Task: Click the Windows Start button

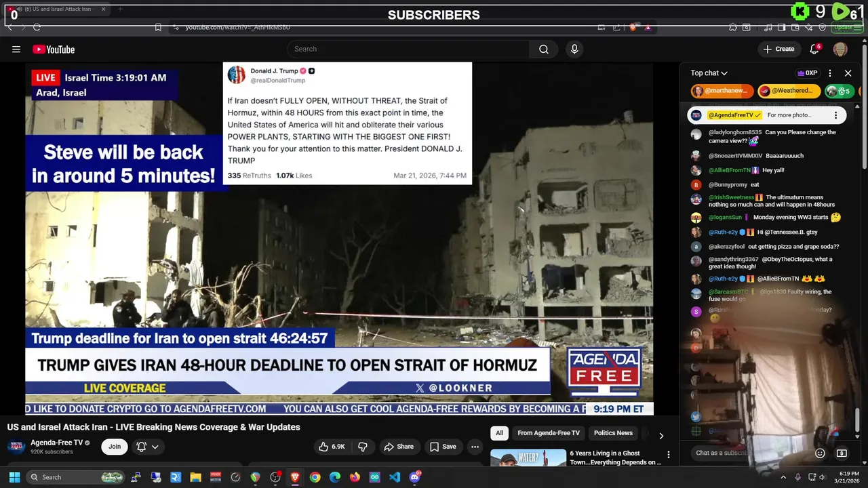Action: (x=14, y=477)
